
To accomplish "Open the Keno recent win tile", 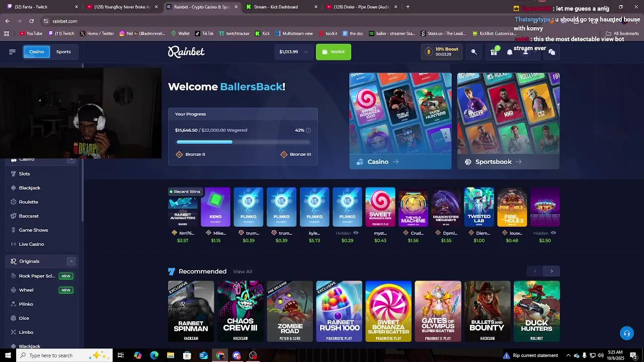I will (215, 207).
